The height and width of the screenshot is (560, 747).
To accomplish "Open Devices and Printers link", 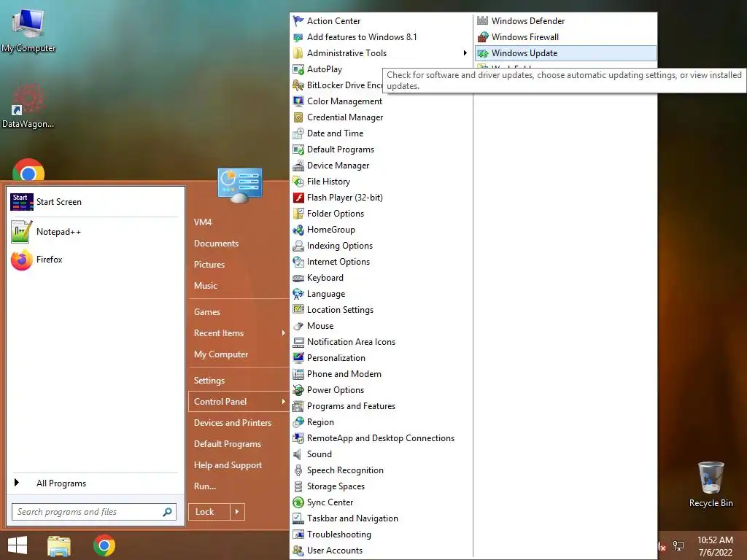I will 233,423.
